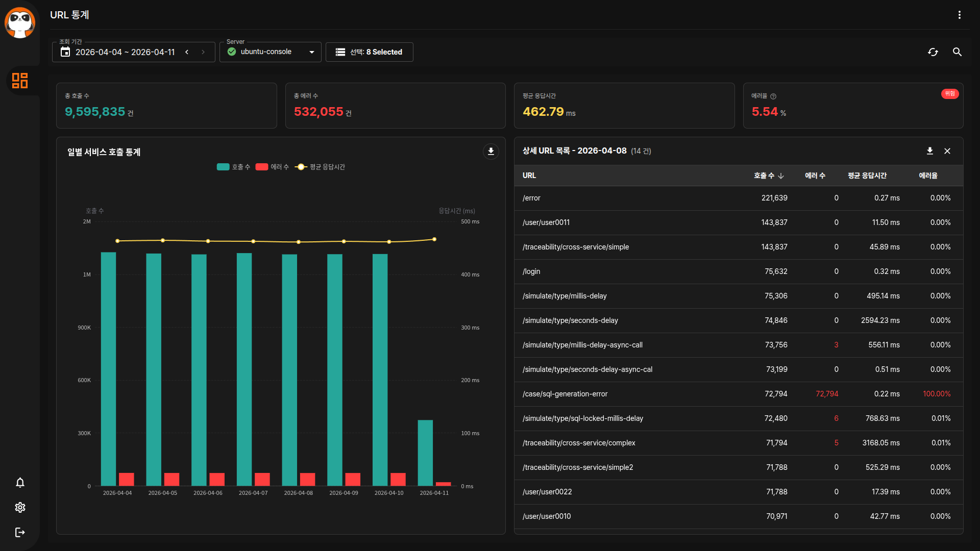Screen dimensions: 980x551
Task: Toggle 에러 수 series in chart legend
Action: 272,167
